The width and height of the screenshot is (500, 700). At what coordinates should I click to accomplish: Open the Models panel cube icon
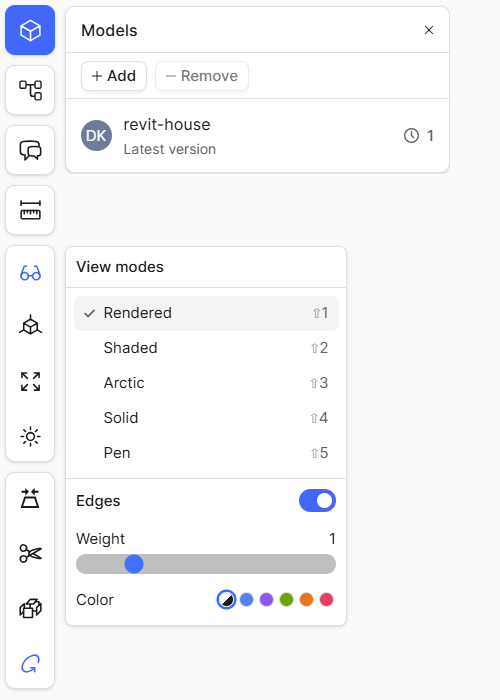(30, 30)
